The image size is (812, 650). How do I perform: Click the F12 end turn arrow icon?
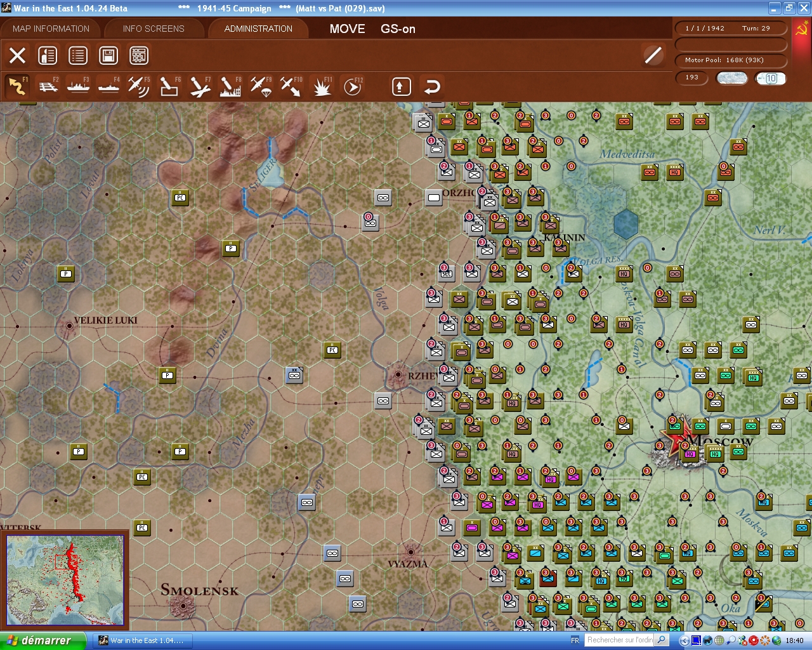click(x=352, y=86)
